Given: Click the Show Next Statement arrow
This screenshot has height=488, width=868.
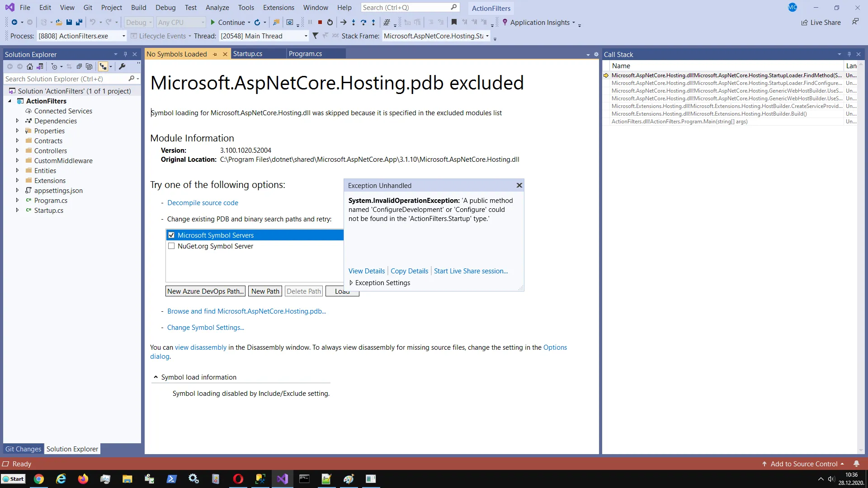Looking at the screenshot, I should click(x=343, y=22).
